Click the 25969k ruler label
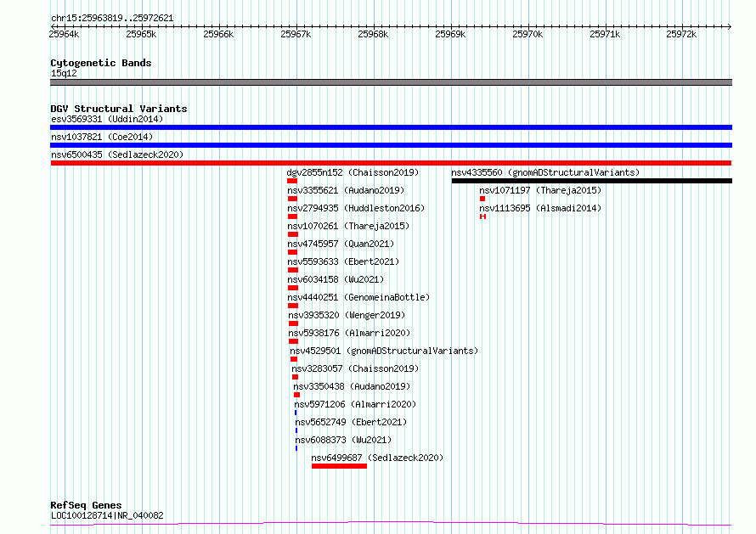This screenshot has width=756, height=534. (x=450, y=34)
